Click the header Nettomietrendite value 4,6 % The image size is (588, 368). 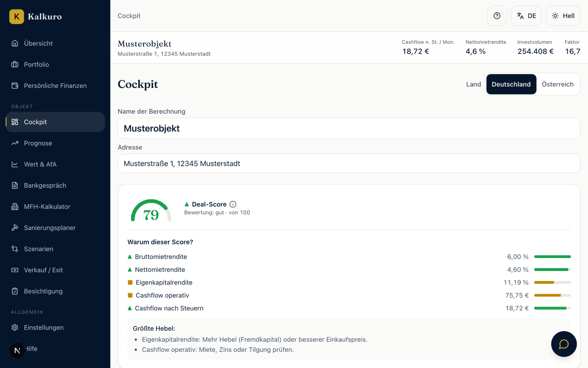point(476,52)
